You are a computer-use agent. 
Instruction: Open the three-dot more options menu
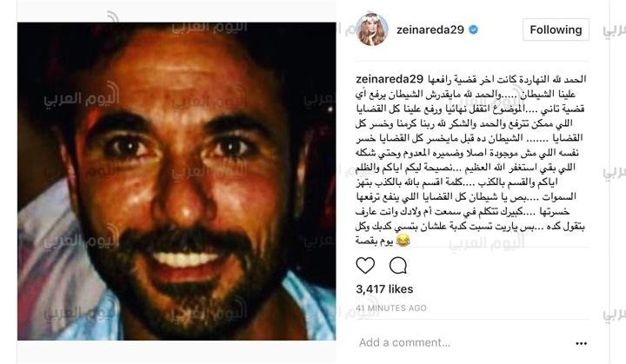tap(582, 343)
